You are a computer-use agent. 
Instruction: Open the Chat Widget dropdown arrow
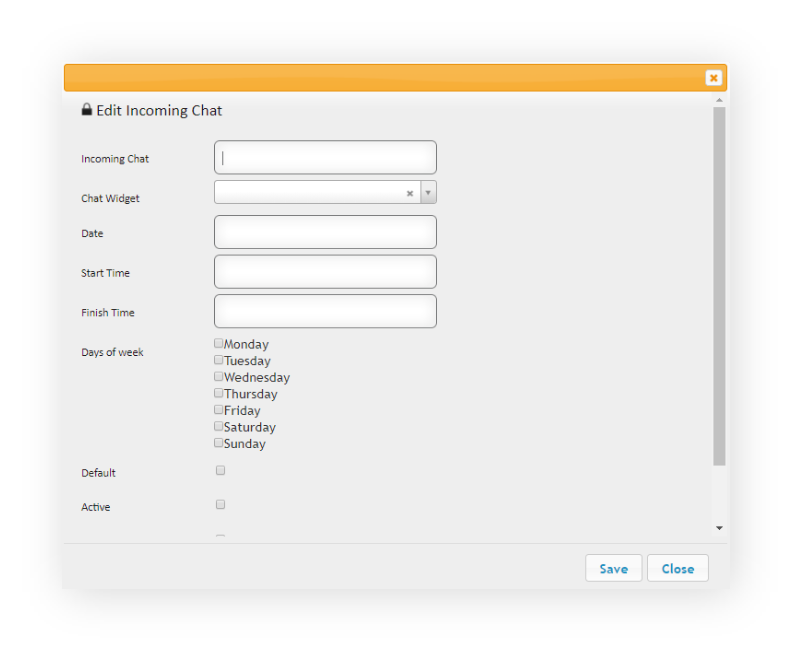428,192
